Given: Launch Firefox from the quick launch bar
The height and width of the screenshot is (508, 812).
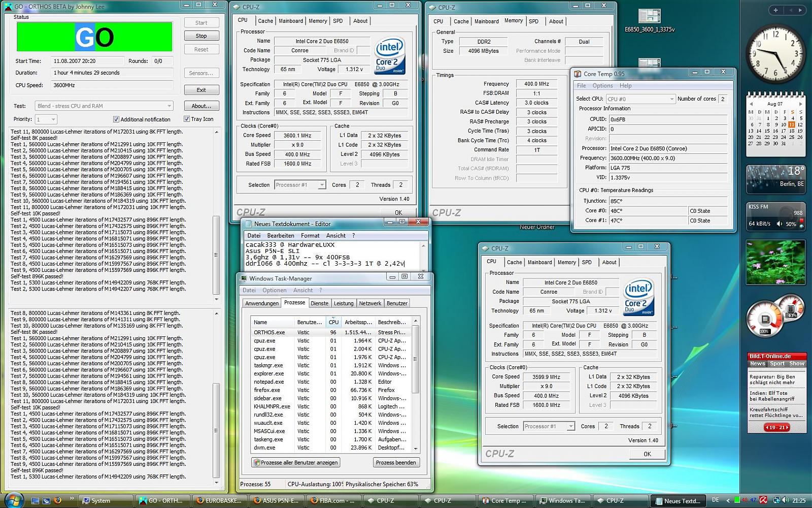Looking at the screenshot, I should coord(57,500).
